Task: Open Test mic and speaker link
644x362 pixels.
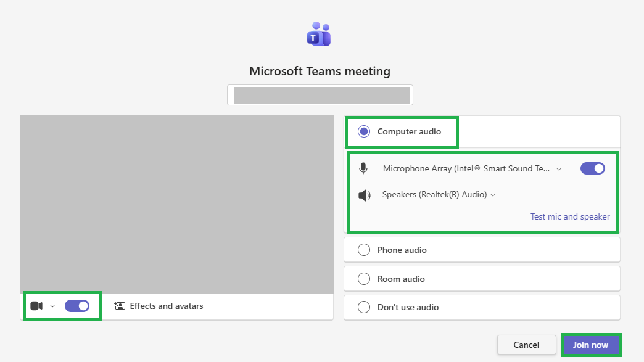Action: 569,216
